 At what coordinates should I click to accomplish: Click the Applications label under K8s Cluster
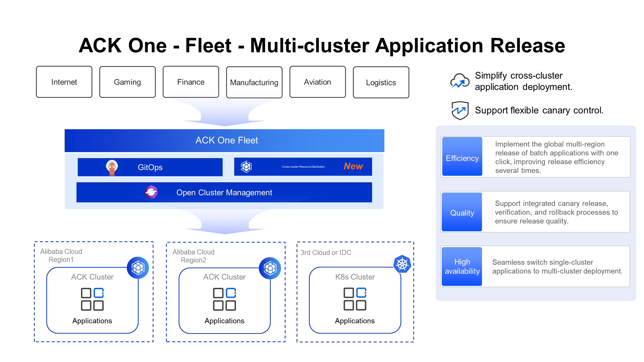point(355,321)
